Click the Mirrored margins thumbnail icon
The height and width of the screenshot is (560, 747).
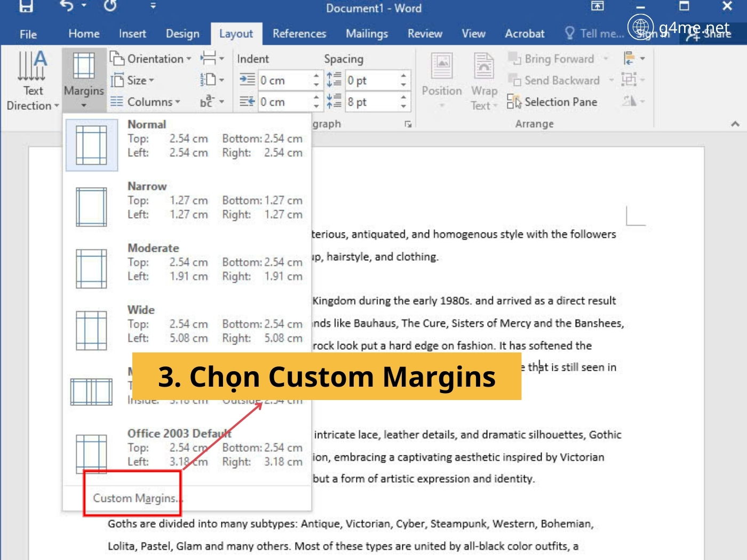click(x=92, y=392)
